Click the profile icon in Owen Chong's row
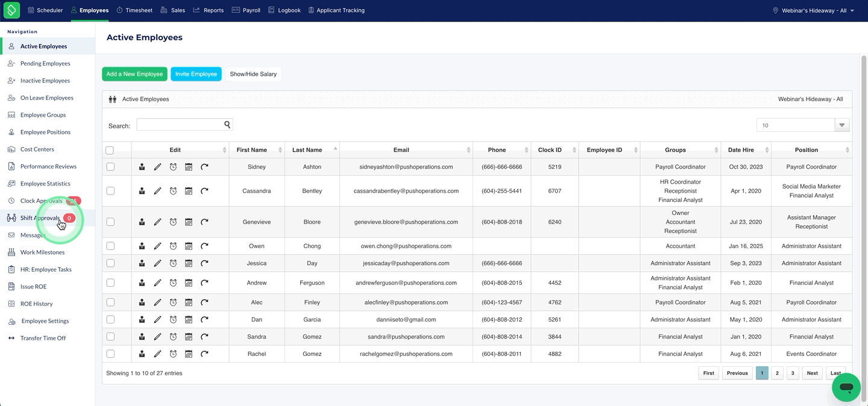Screen dimensions: 868x406 142,246
